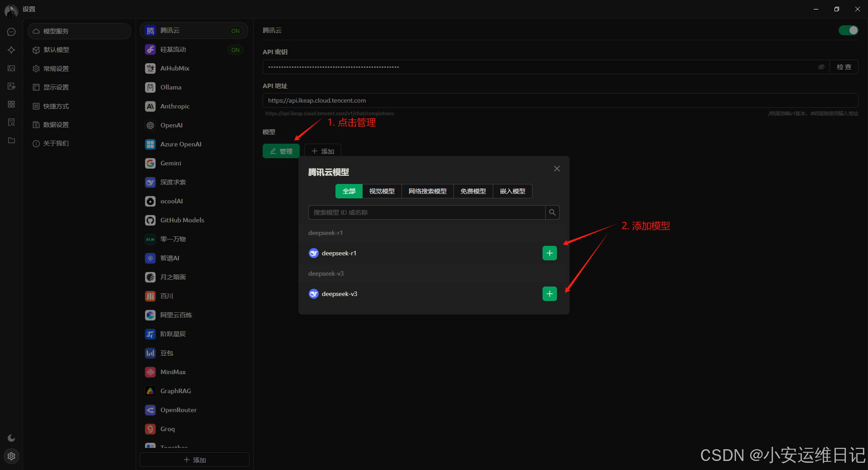Open the mini apps grid sidebar icon
The image size is (868, 470).
(x=11, y=104)
